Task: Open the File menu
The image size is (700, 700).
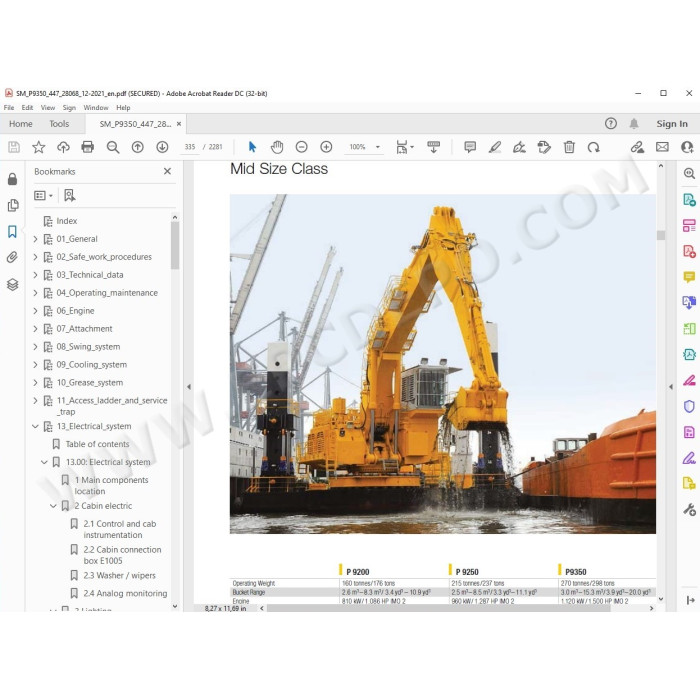Action: pyautogui.click(x=9, y=108)
